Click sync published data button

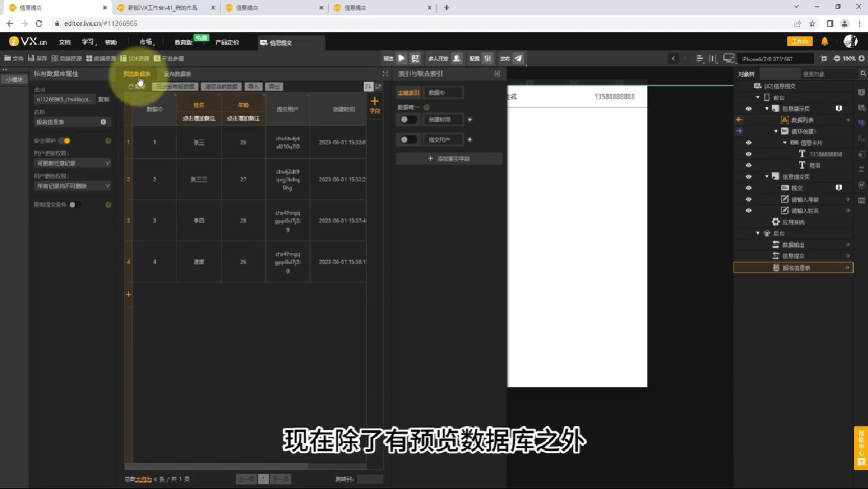[175, 87]
